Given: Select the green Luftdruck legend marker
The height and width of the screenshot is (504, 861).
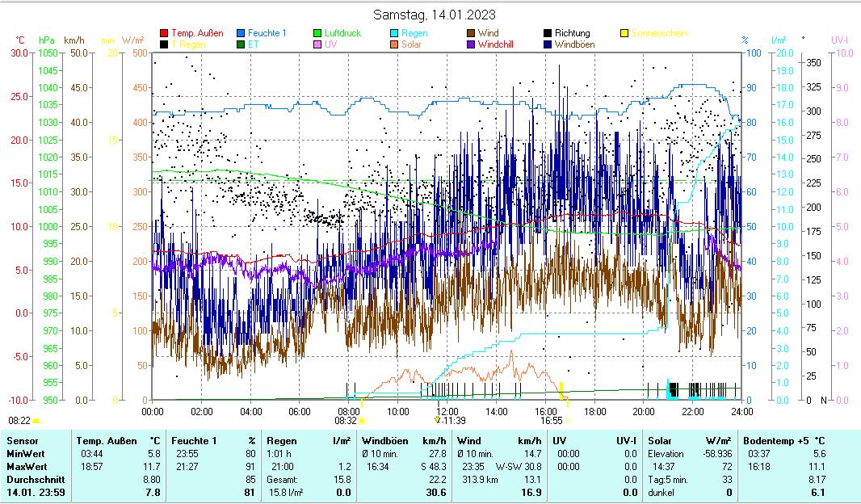Looking at the screenshot, I should click(x=317, y=33).
